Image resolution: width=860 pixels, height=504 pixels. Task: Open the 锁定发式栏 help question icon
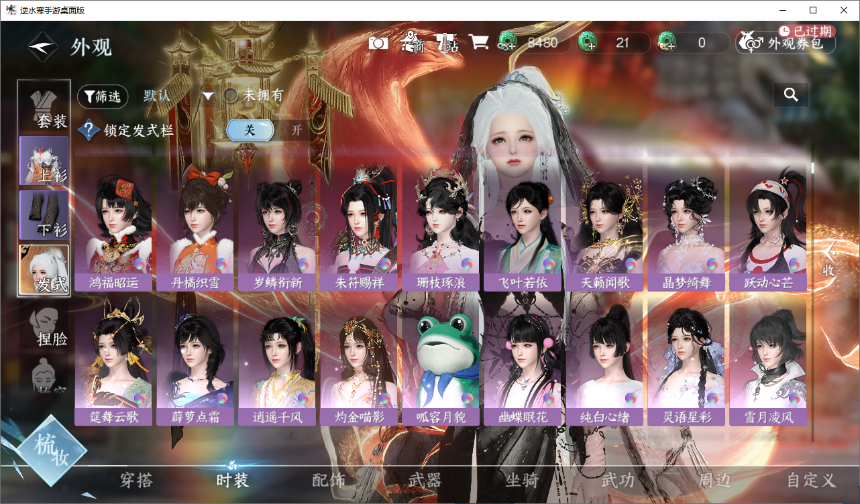[89, 130]
